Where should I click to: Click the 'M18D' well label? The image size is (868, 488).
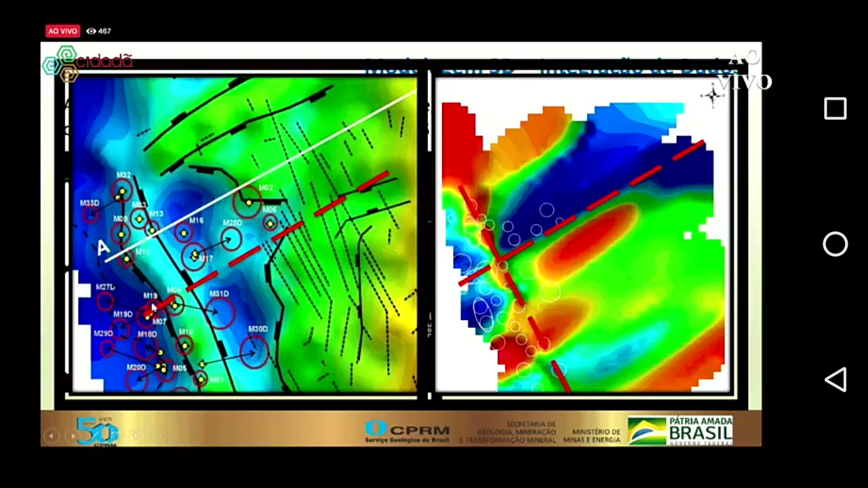point(147,334)
